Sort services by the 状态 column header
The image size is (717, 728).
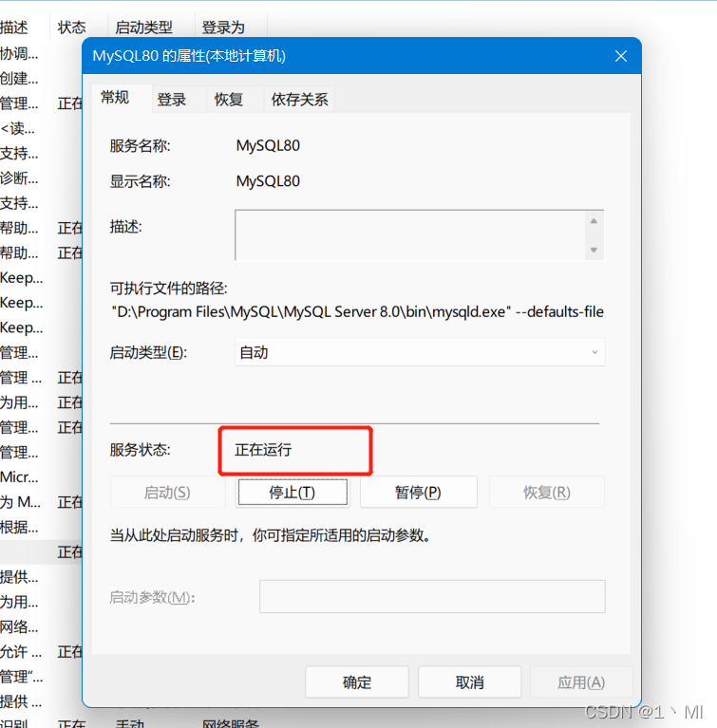pos(71,28)
